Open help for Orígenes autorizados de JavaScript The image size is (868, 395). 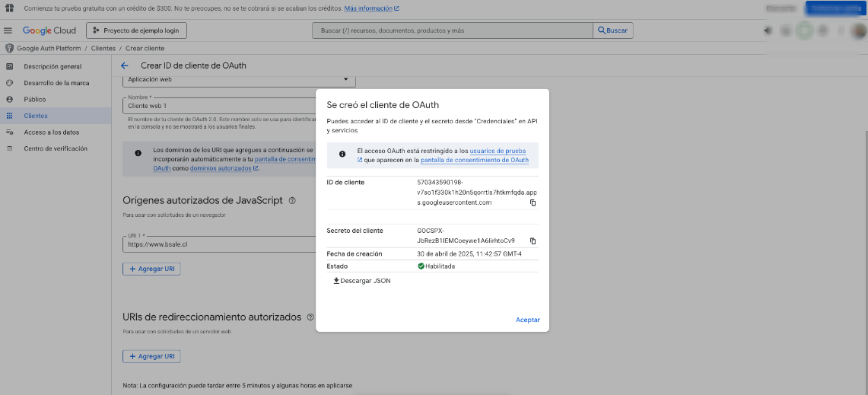click(x=292, y=200)
